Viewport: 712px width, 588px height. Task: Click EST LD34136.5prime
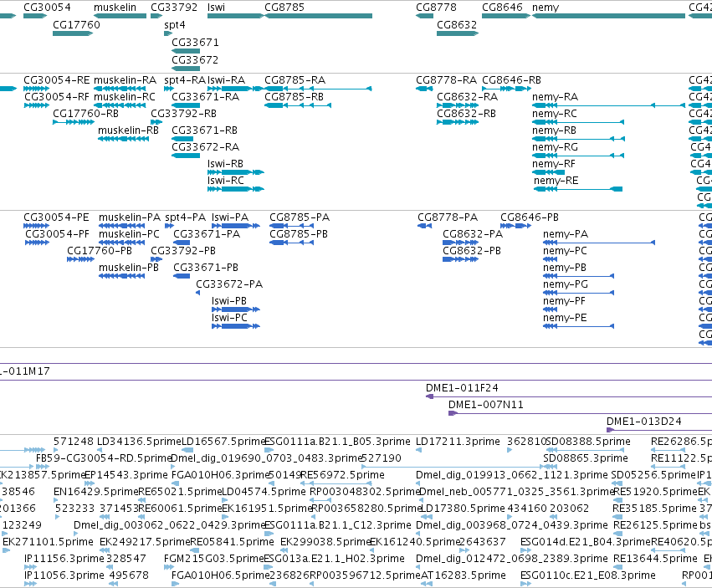tap(100, 451)
